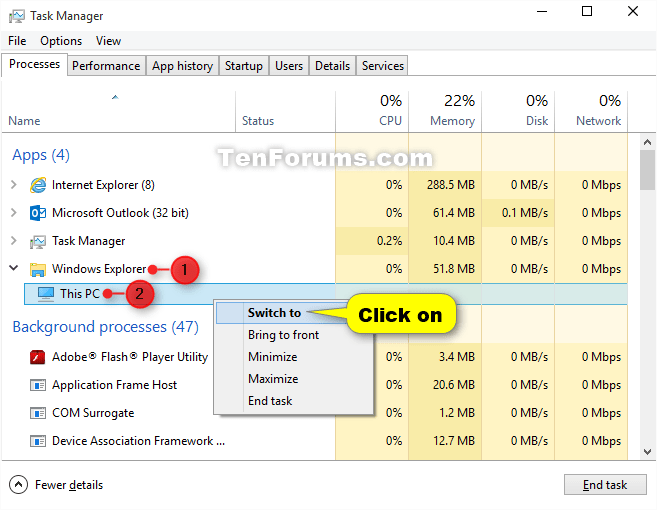Sort by the Disk column header
Image resolution: width=657 pixels, height=510 pixels.
518,112
